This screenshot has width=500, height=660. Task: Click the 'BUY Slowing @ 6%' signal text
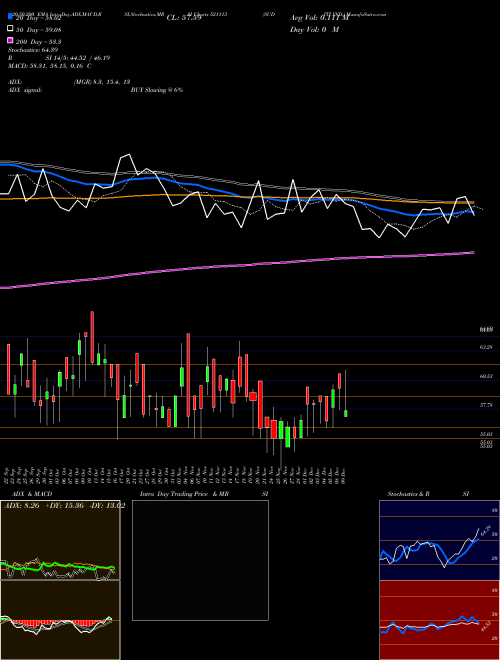[x=157, y=90]
